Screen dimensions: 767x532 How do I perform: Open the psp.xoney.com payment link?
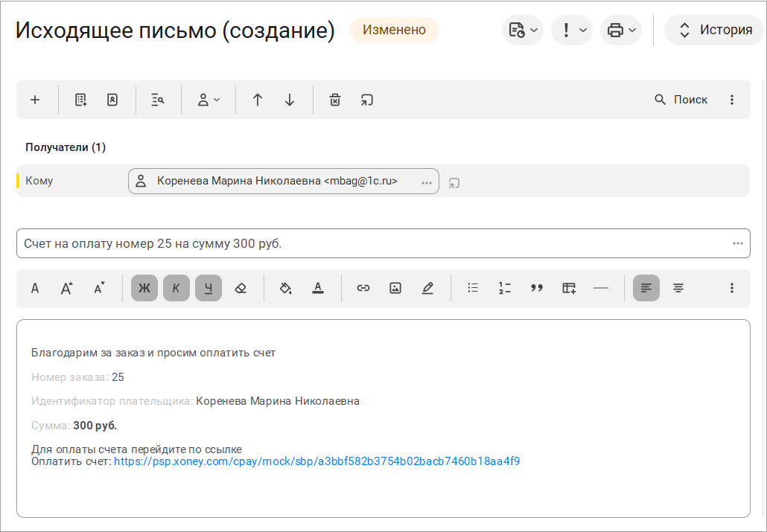[x=317, y=461]
